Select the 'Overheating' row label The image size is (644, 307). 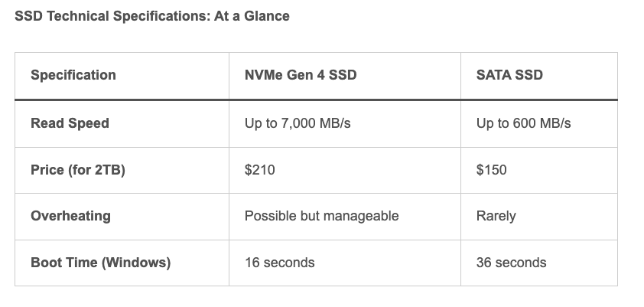pos(70,216)
